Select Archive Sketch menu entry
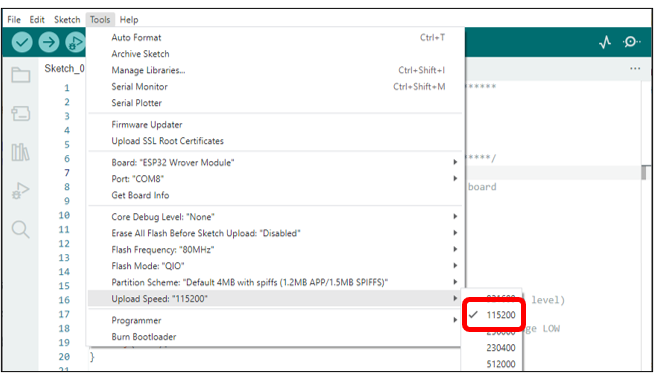This screenshot has height=375, width=656. click(275, 54)
